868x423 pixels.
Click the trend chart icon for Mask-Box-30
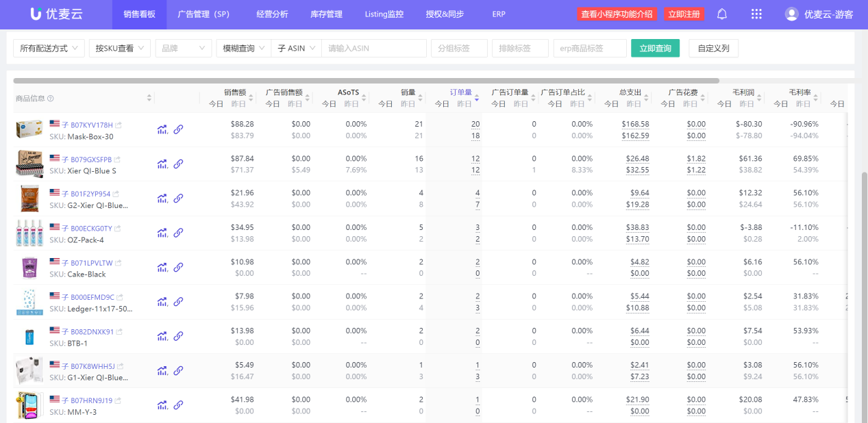(x=162, y=129)
